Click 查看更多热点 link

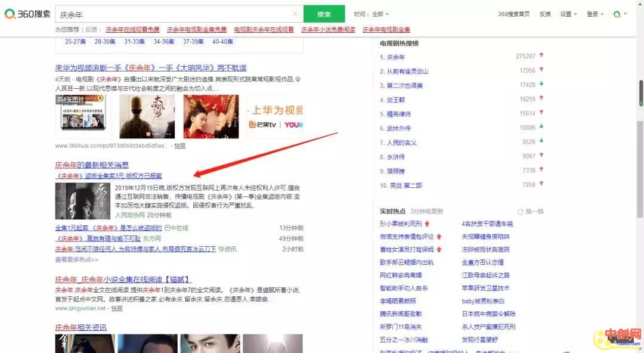pos(76,260)
